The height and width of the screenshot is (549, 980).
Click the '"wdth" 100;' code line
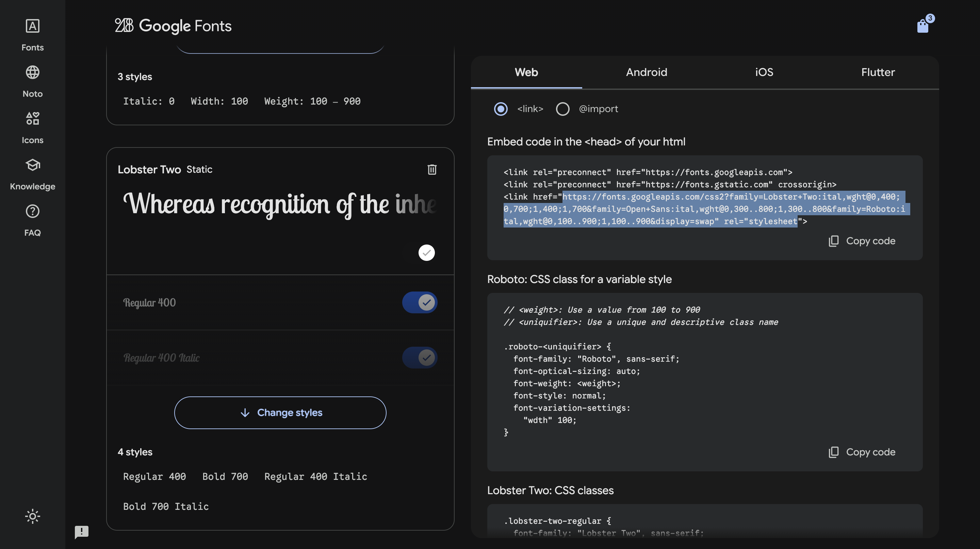point(550,420)
